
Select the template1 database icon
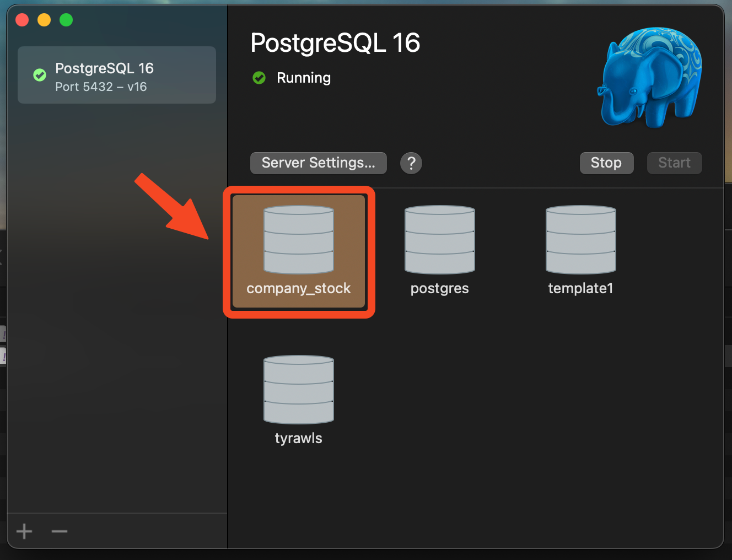581,240
